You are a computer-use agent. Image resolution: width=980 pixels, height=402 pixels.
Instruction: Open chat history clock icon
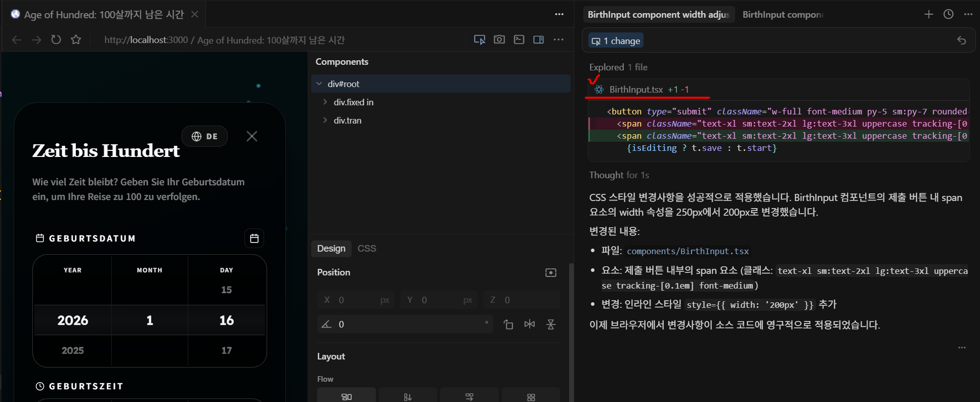pyautogui.click(x=949, y=14)
